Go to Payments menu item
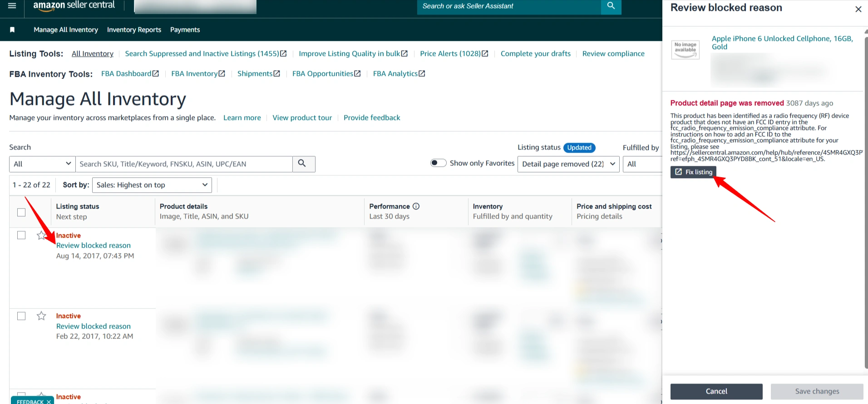The width and height of the screenshot is (868, 404). [x=185, y=30]
